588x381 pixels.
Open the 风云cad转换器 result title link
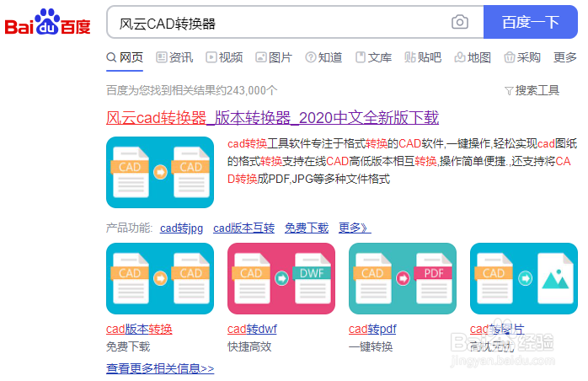(272, 118)
